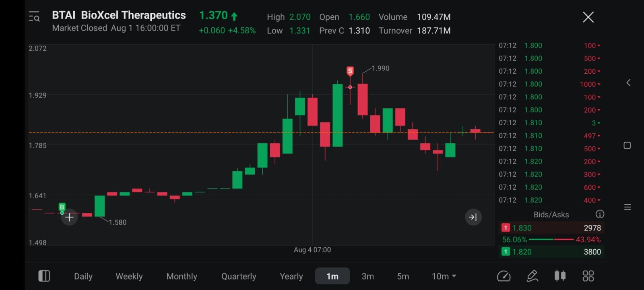This screenshot has width=644, height=290.
Task: Expand the 10m interval dropdown
Action: (x=444, y=276)
